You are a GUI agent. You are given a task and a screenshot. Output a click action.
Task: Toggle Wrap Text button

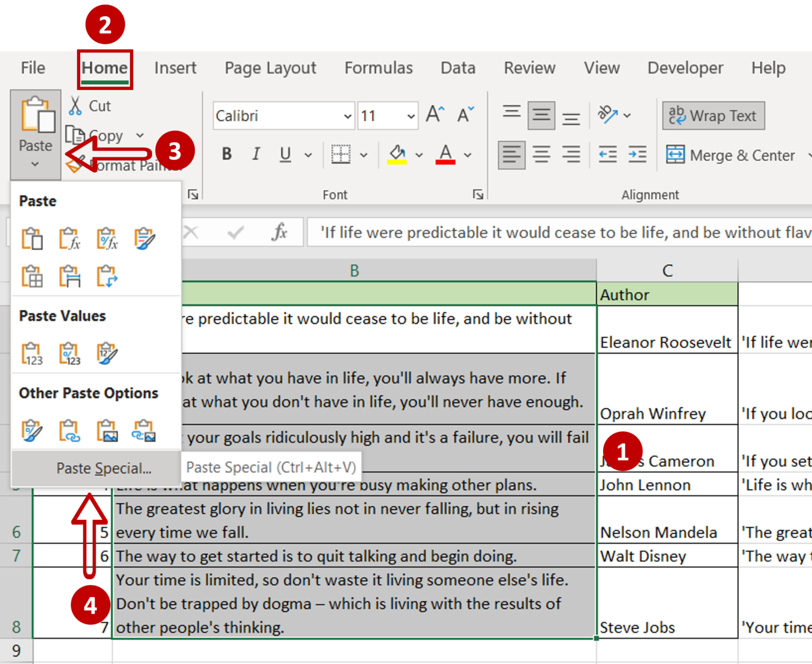click(713, 116)
